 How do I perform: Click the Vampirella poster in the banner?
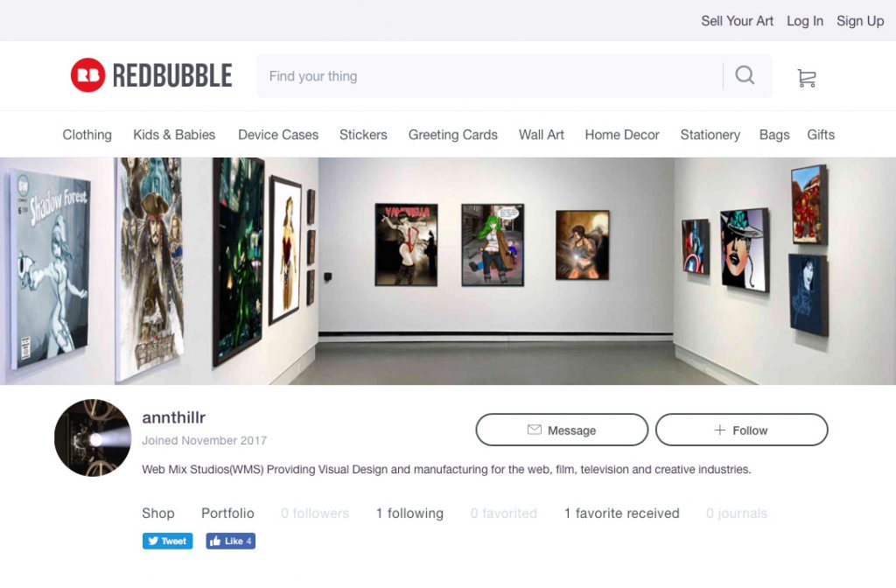click(x=406, y=245)
